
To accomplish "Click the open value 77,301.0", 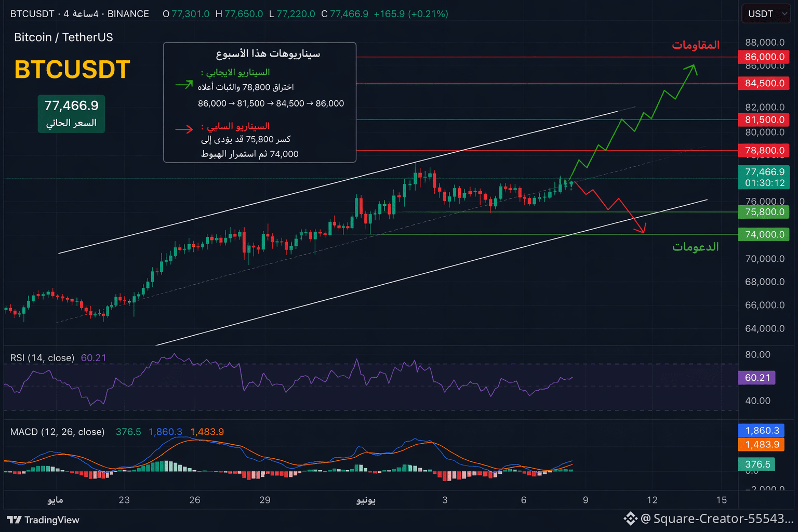I will click(191, 14).
